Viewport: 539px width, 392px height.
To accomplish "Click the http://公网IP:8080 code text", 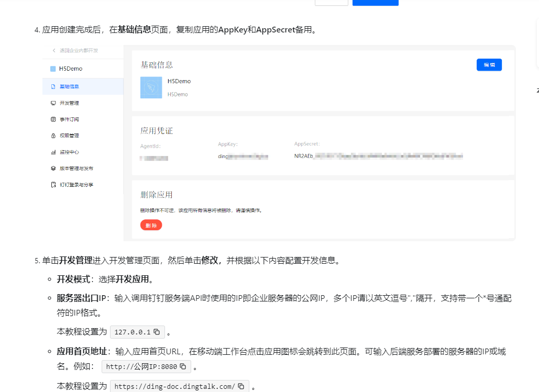I will click(x=141, y=366).
